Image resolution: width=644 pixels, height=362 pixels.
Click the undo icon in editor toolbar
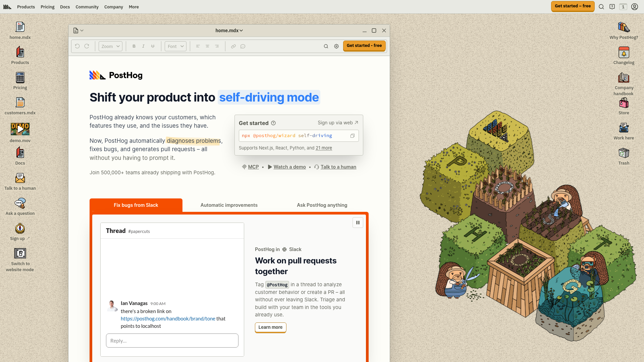pos(77,46)
